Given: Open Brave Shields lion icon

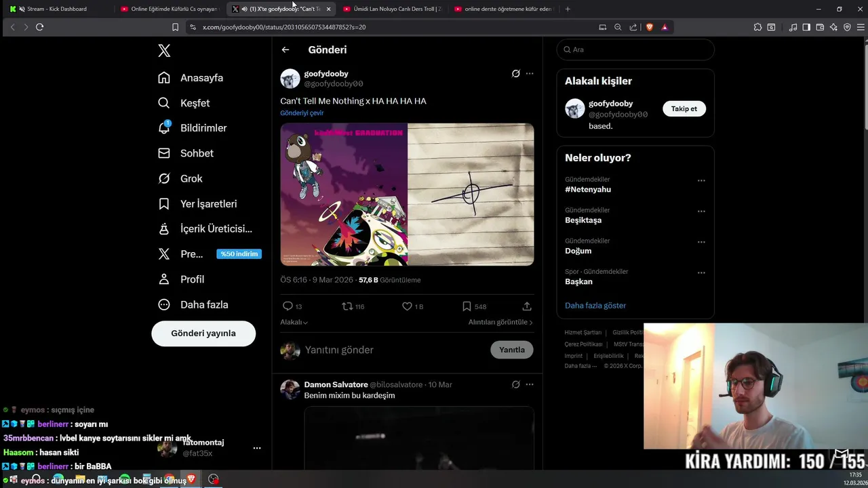Looking at the screenshot, I should point(650,27).
